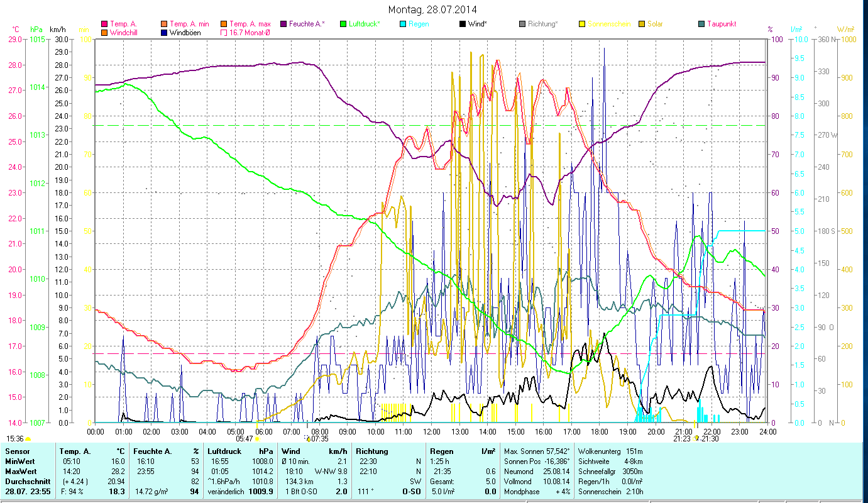
Task: Click the Richtung* legend label
Action: tap(543, 25)
